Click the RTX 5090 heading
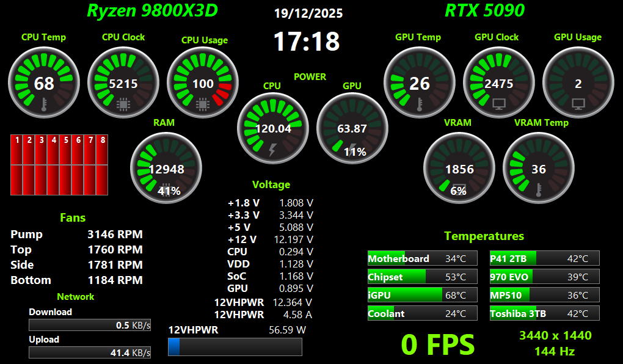623x364 pixels. point(485,10)
